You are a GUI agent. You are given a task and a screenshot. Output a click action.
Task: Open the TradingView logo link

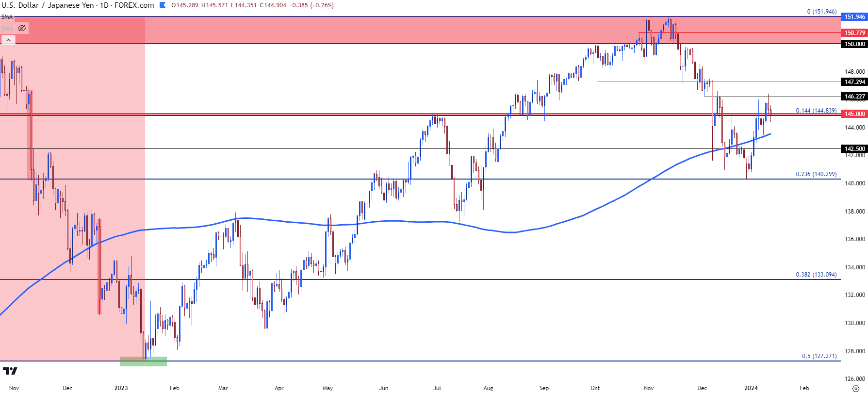point(10,371)
